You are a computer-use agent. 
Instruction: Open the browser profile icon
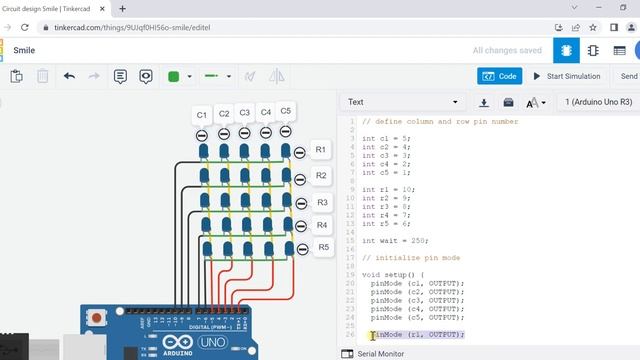coord(631,27)
